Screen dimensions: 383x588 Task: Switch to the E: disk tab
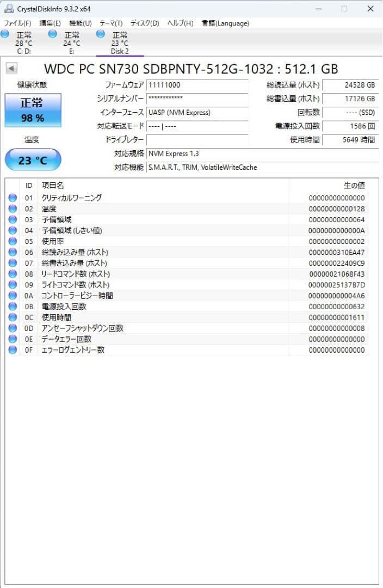point(72,43)
